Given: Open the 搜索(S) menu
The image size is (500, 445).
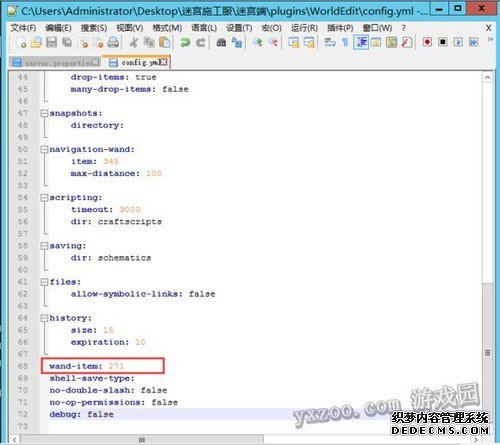Looking at the screenshot, I should click(94, 28).
